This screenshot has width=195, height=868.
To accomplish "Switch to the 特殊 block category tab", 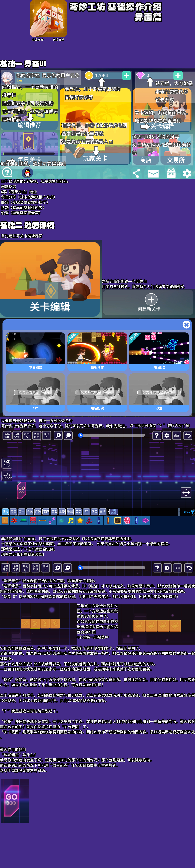I will pyautogui.click(x=38, y=512).
